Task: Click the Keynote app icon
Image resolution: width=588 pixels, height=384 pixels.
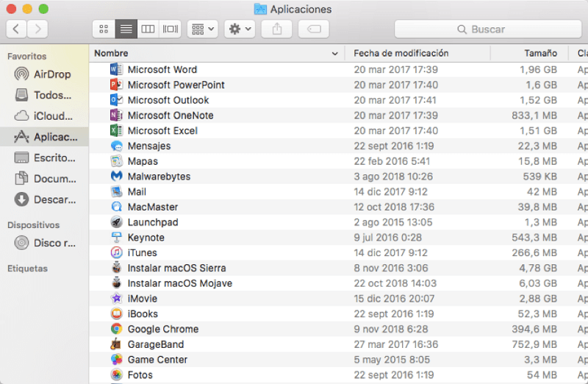Action: [116, 237]
